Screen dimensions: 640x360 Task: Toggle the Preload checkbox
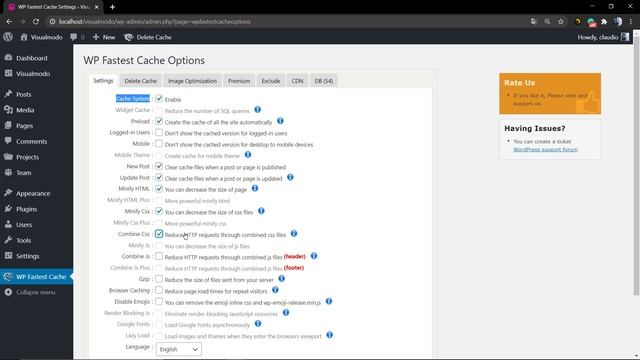tap(159, 121)
